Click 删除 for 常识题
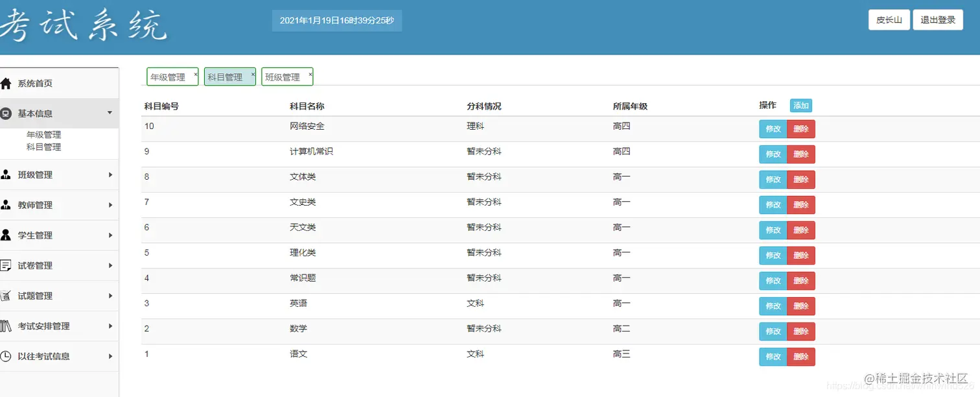The height and width of the screenshot is (397, 980). pyautogui.click(x=801, y=281)
